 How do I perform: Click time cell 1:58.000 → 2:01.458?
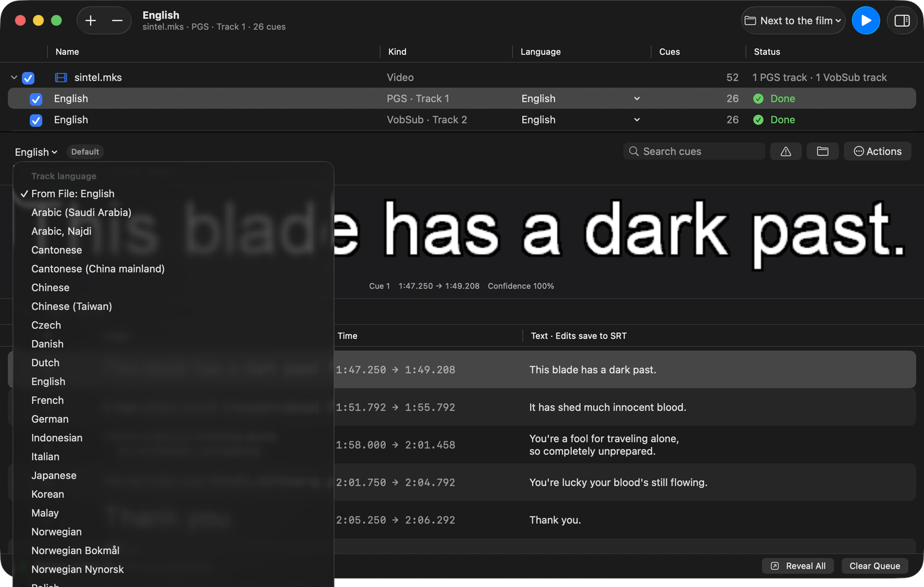[395, 445]
